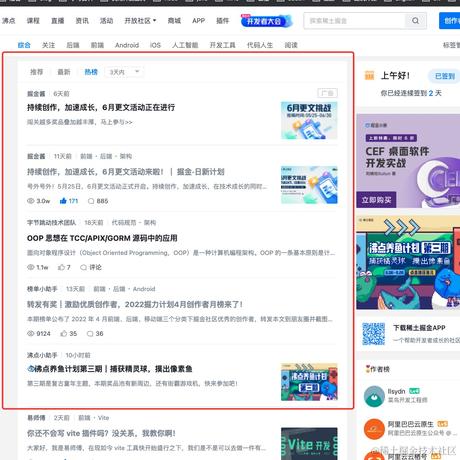
Task: Open article 你还不会写 vite 插件吗
Action: click(x=101, y=433)
